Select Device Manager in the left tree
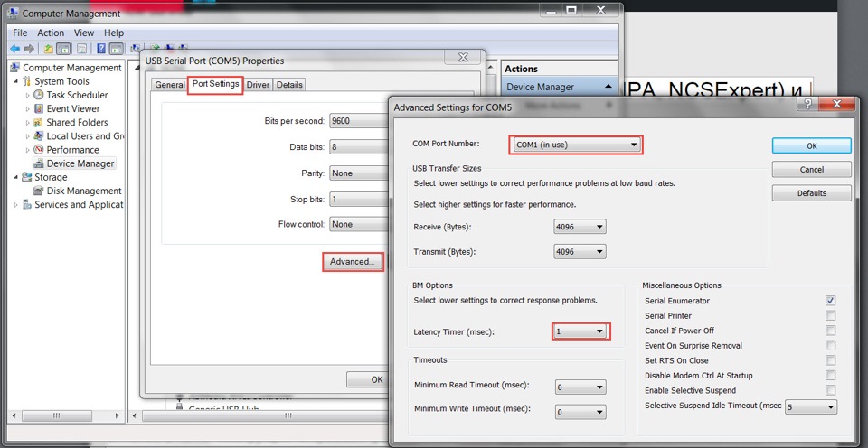The height and width of the screenshot is (448, 868). (80, 163)
